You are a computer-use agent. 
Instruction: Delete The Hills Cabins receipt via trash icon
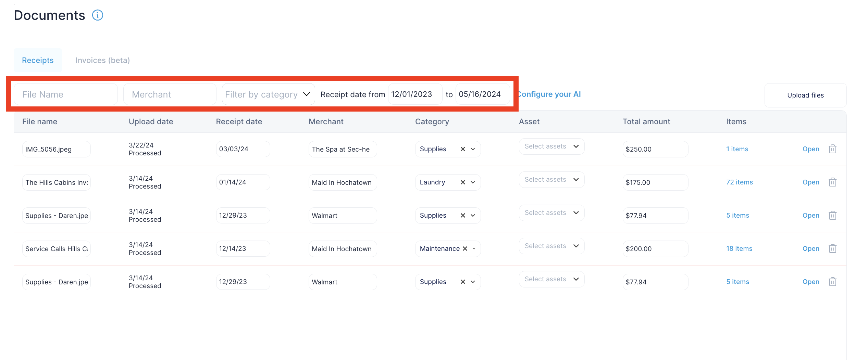coord(833,182)
